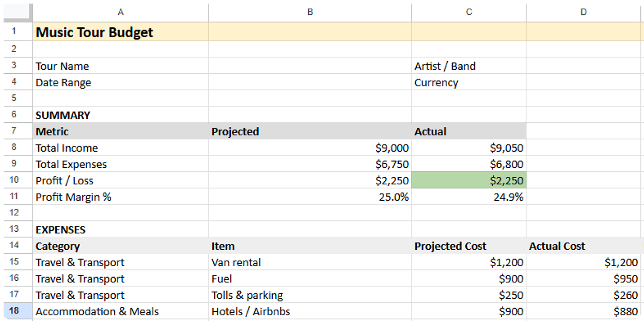
Task: Click the Fuel actual cost $950 cell
Action: (x=584, y=279)
